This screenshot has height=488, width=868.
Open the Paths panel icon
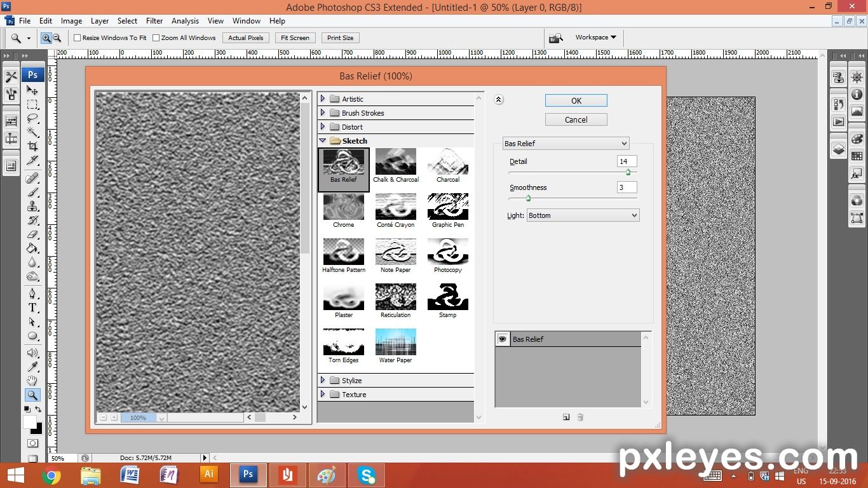pos(857,218)
